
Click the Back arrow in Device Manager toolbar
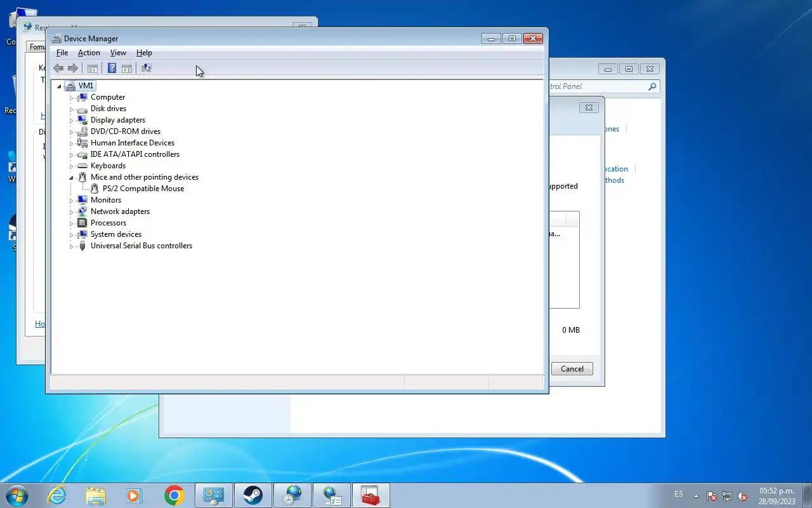(x=58, y=68)
